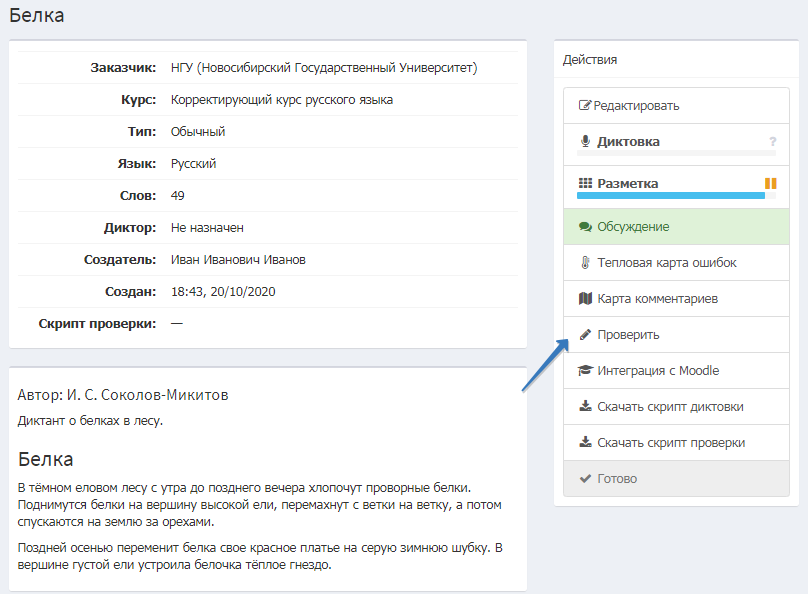Image resolution: width=808 pixels, height=594 pixels.
Task: Click the question mark in Диктовка row
Action: [772, 142]
